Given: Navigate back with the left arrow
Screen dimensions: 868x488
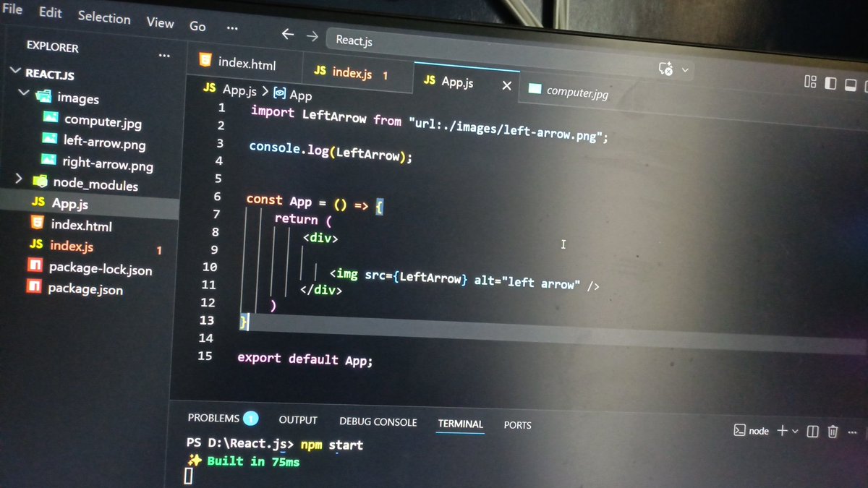Looking at the screenshot, I should click(287, 34).
